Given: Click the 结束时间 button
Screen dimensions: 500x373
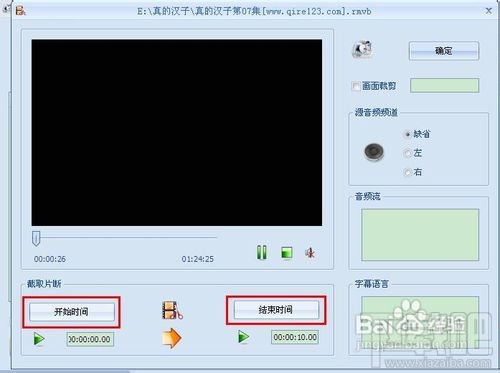Looking at the screenshot, I should pyautogui.click(x=276, y=310).
